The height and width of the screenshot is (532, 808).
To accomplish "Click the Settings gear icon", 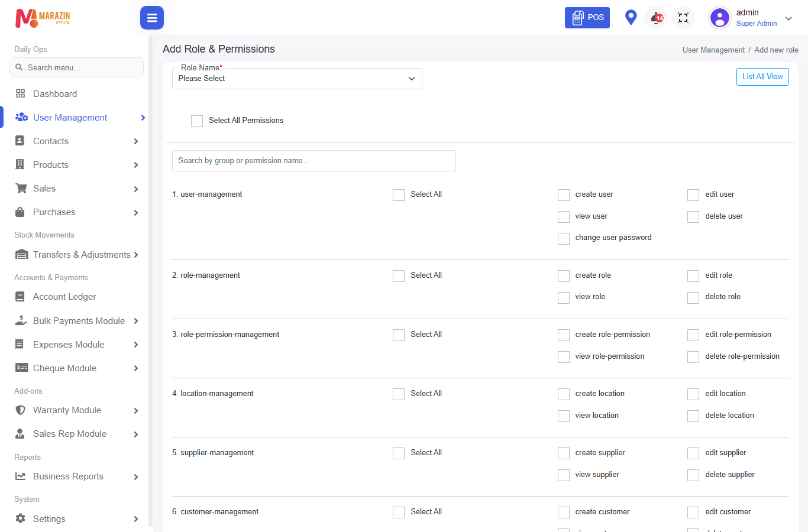I will (20, 518).
